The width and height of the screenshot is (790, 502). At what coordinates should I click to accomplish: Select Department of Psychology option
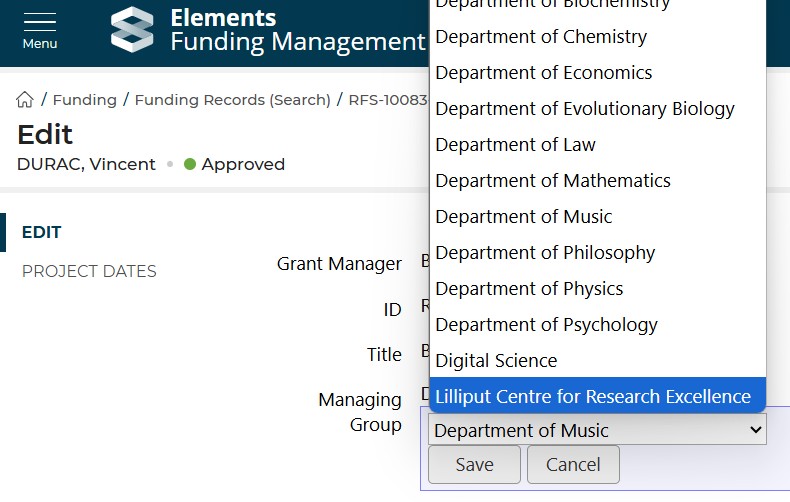(546, 325)
